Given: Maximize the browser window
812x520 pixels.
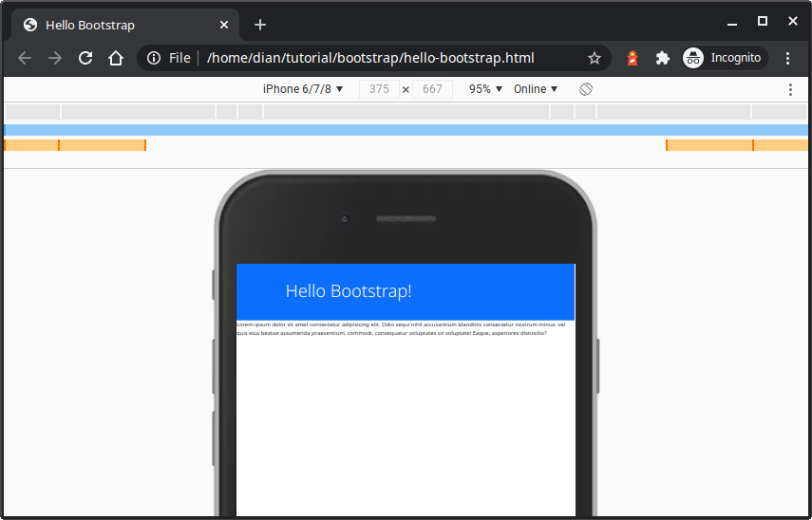Looking at the screenshot, I should click(x=763, y=21).
